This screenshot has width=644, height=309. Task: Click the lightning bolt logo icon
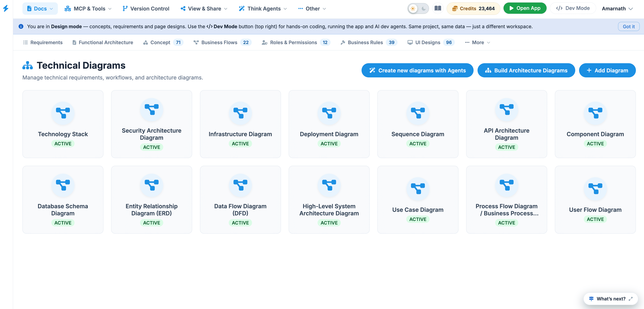[x=6, y=9]
